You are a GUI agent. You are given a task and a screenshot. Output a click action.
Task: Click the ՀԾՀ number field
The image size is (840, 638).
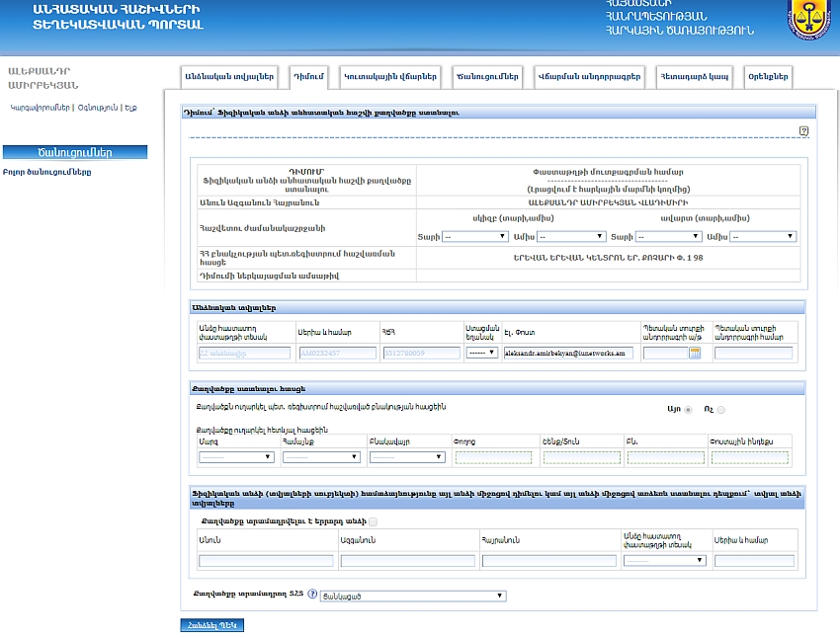coord(422,354)
